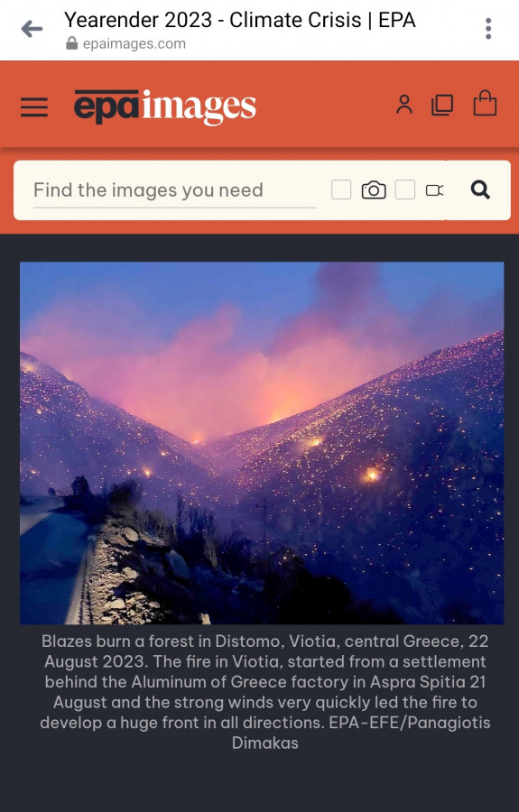
Task: Open the browser three-dot overflow menu
Action: (488, 29)
